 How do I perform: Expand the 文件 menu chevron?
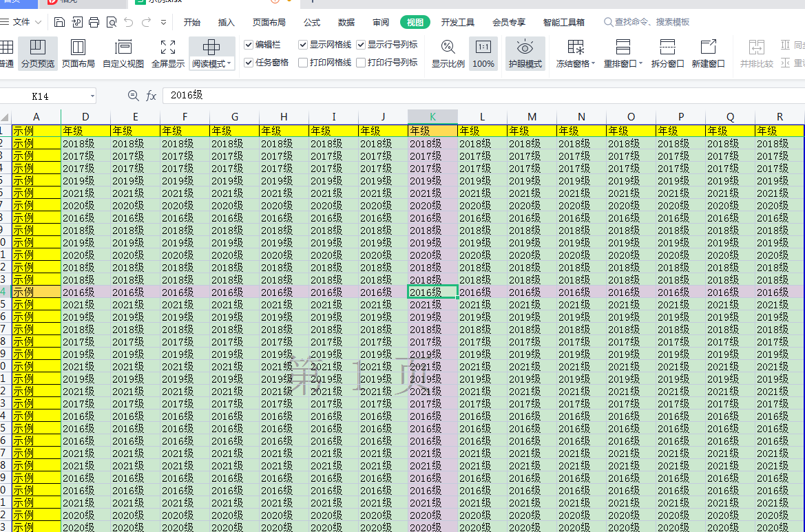(x=38, y=22)
